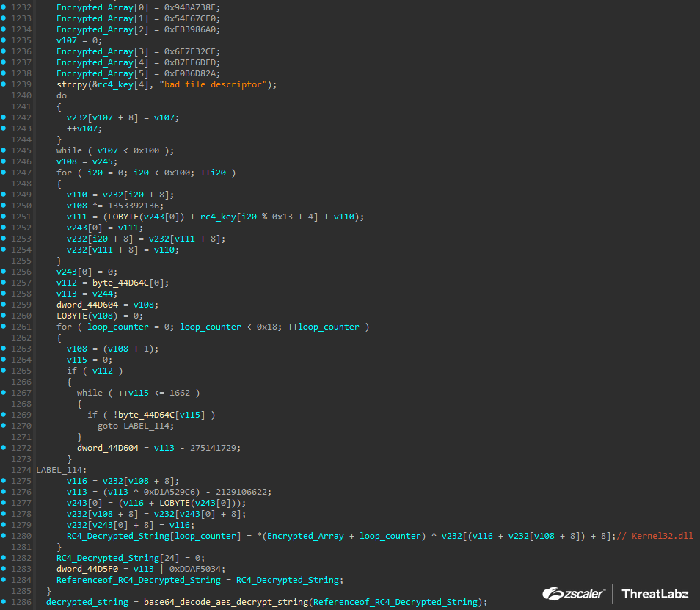Click the blue dot beside line 1261
700x610 pixels.
click(4, 327)
